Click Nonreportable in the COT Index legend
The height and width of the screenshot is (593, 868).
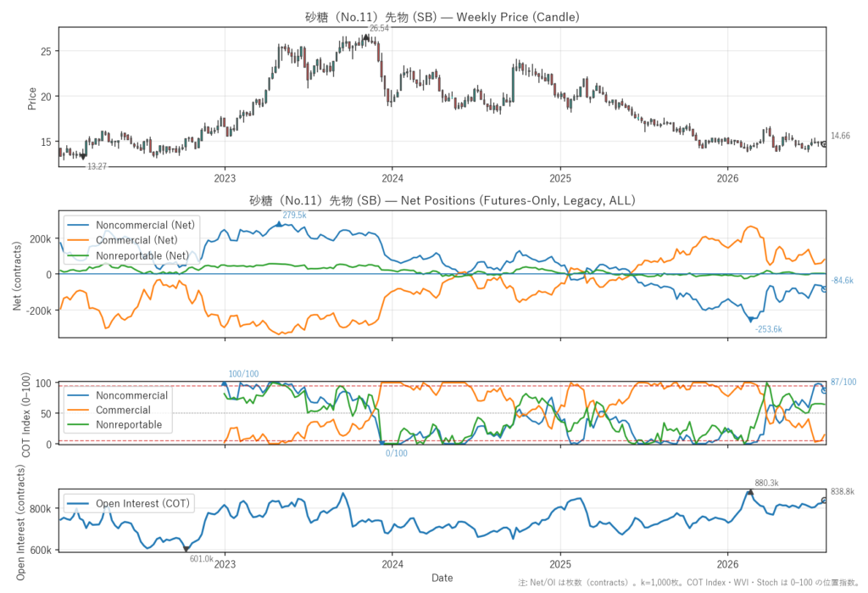point(114,424)
